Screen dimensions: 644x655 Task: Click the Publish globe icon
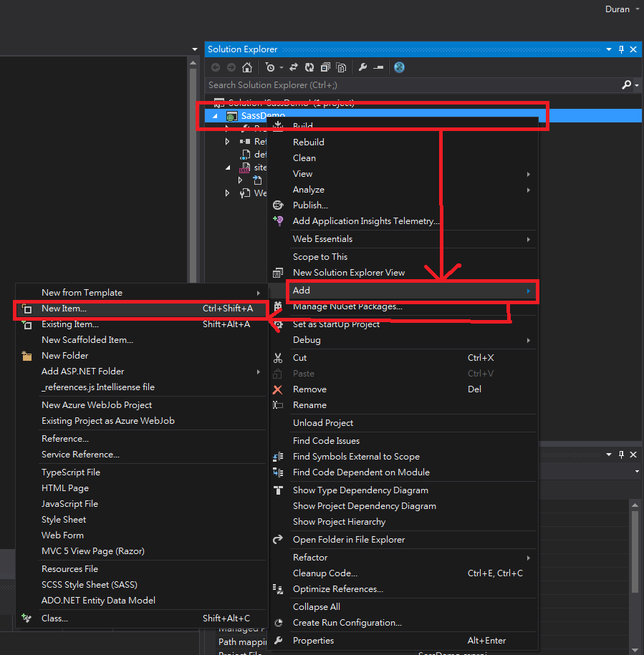[x=279, y=205]
